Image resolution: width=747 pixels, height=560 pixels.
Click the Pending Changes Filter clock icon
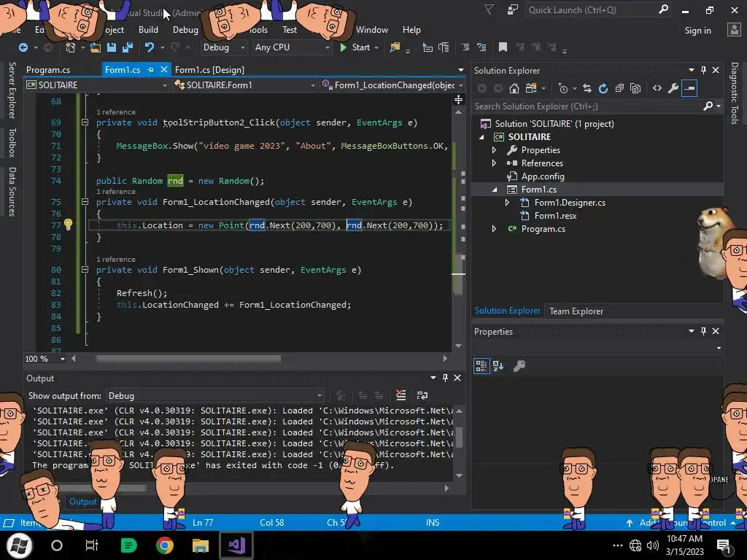click(x=562, y=88)
